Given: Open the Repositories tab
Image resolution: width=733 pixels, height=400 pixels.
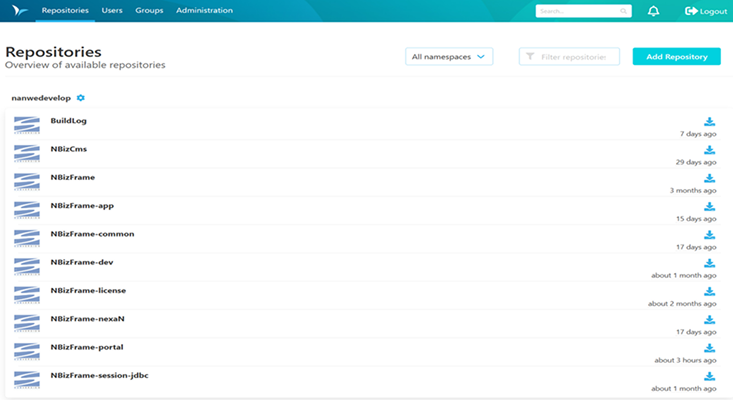Looking at the screenshot, I should click(65, 10).
